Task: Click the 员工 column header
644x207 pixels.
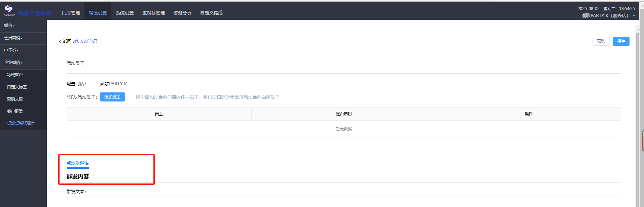Action: (159, 114)
